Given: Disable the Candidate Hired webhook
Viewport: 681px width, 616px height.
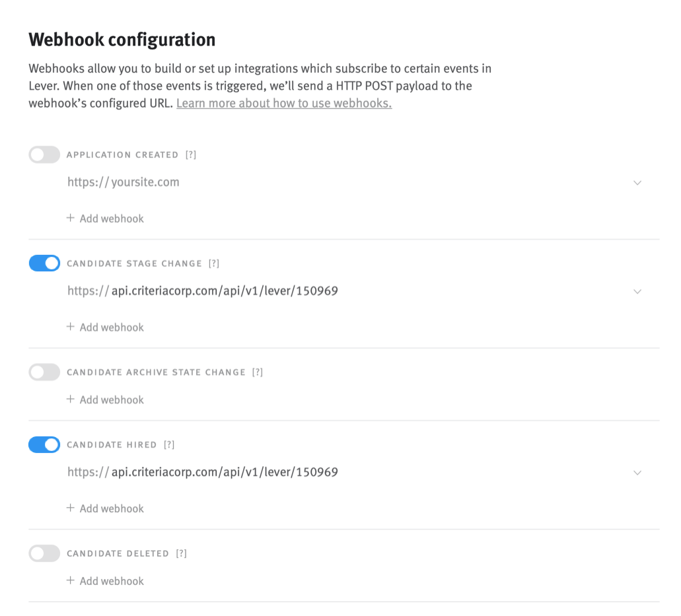Looking at the screenshot, I should [44, 444].
